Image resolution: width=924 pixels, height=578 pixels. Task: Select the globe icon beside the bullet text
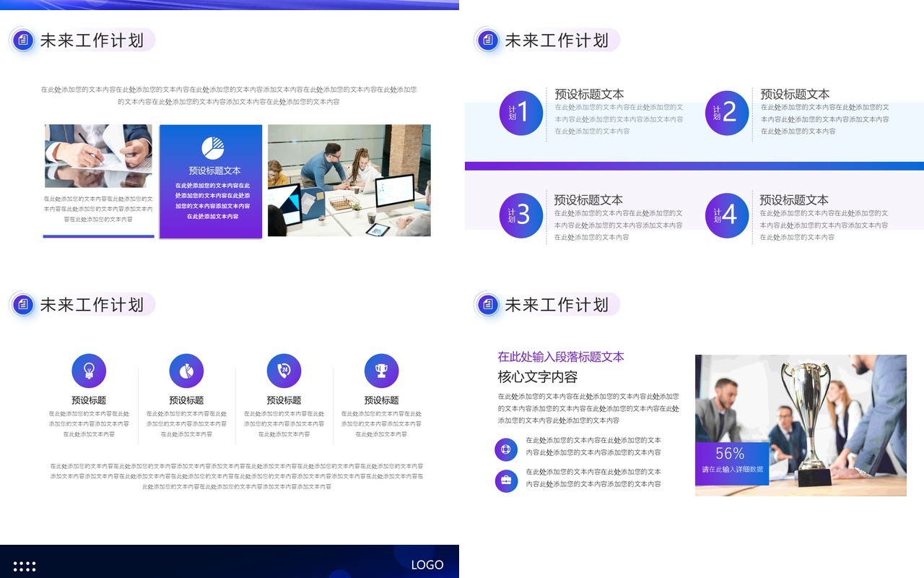(x=506, y=449)
